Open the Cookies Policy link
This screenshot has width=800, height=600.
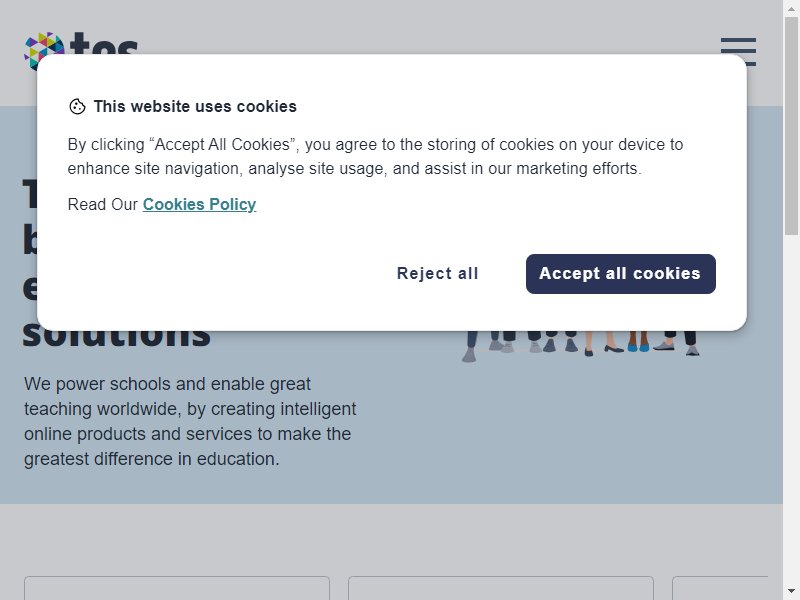pos(199,205)
